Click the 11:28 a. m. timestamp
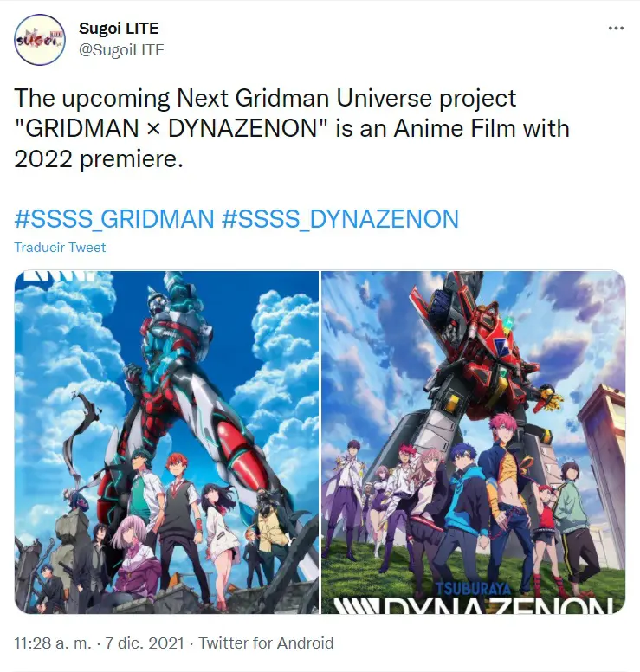The width and height of the screenshot is (640, 672). tap(53, 643)
